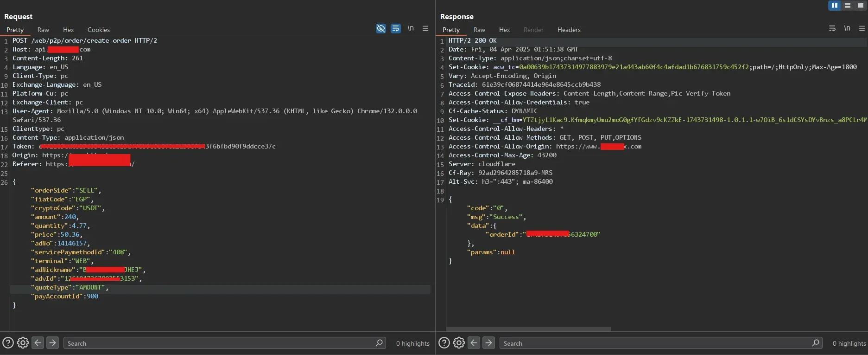This screenshot has width=868, height=355.
Task: Click magnifier icon in Response search
Action: pyautogui.click(x=816, y=343)
